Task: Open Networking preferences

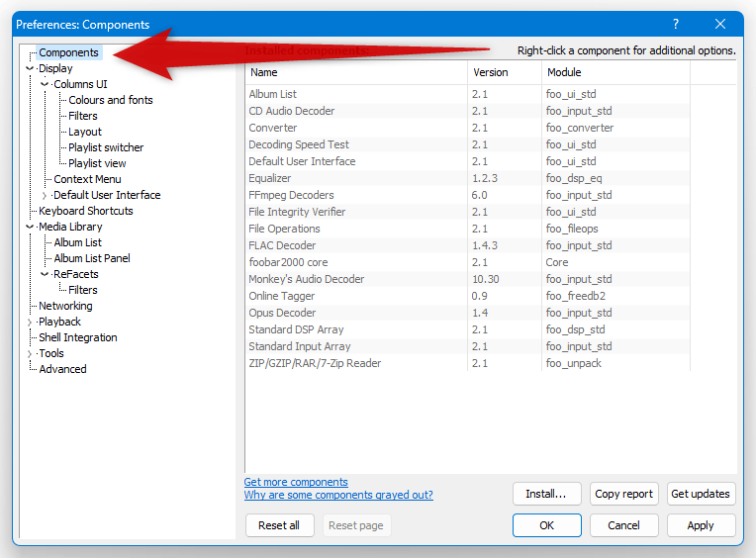Action: tap(65, 306)
